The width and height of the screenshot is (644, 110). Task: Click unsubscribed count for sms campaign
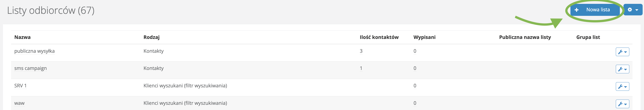415,68
